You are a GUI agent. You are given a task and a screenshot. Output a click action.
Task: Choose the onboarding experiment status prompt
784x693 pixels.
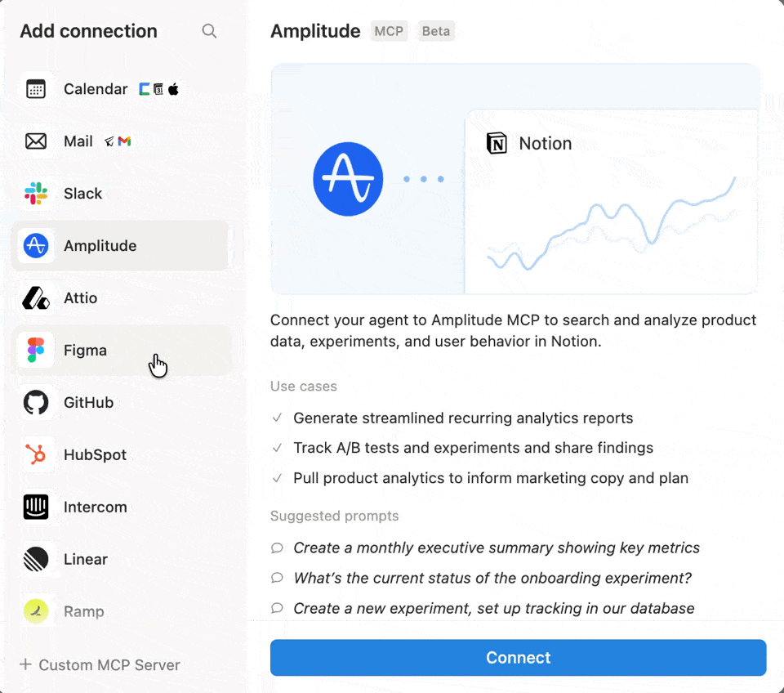pyautogui.click(x=492, y=578)
